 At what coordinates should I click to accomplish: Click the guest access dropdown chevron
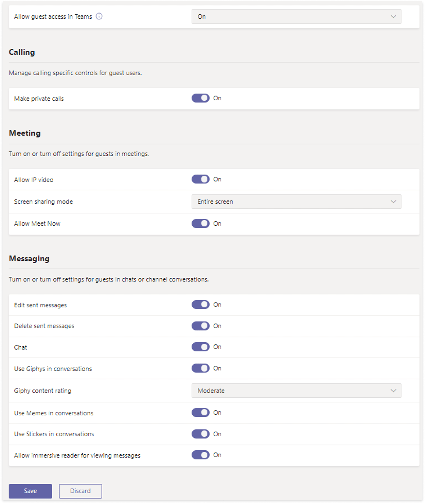point(393,17)
